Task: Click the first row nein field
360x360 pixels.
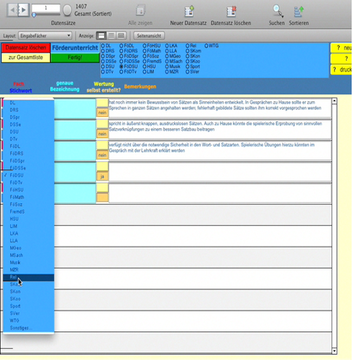Action: [102, 113]
